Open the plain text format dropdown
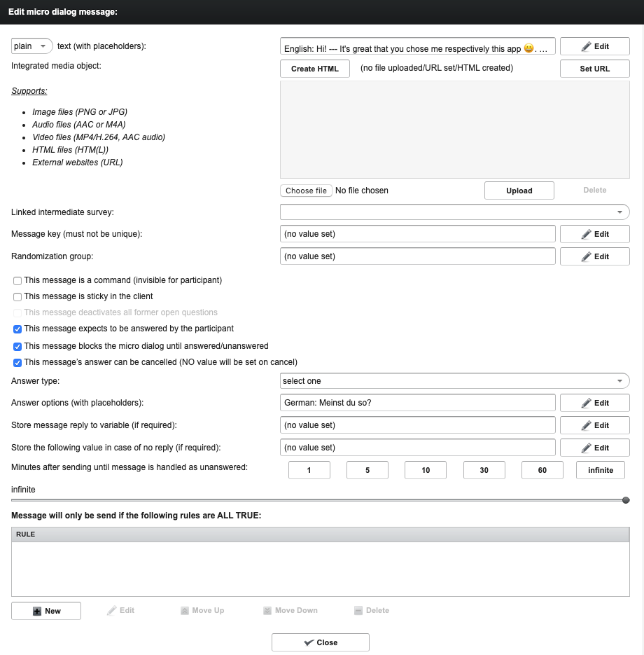The width and height of the screenshot is (644, 655). coord(32,46)
